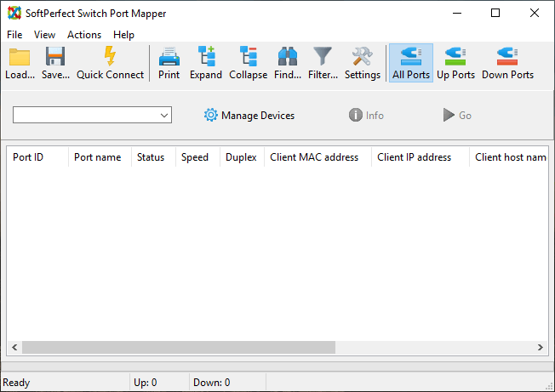
Task: Click the horizontal scrollbar left arrow
Action: point(14,347)
